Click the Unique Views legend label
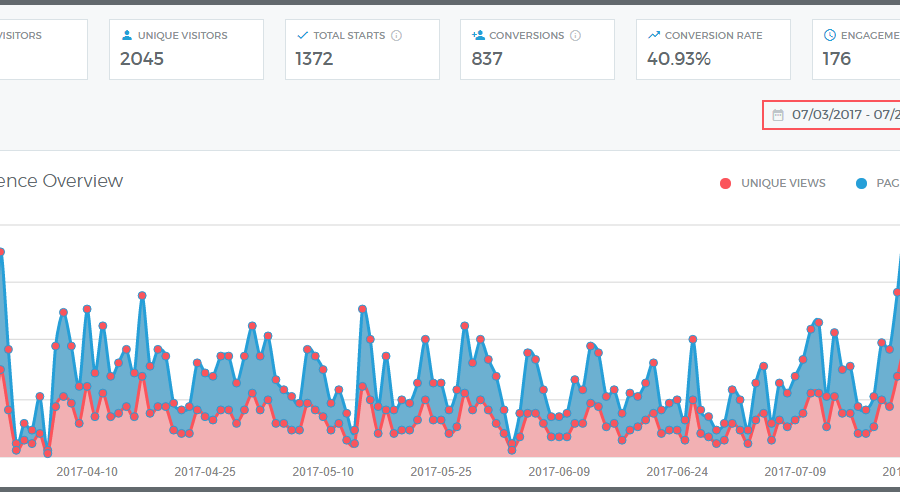The height and width of the screenshot is (492, 900). tap(782, 183)
